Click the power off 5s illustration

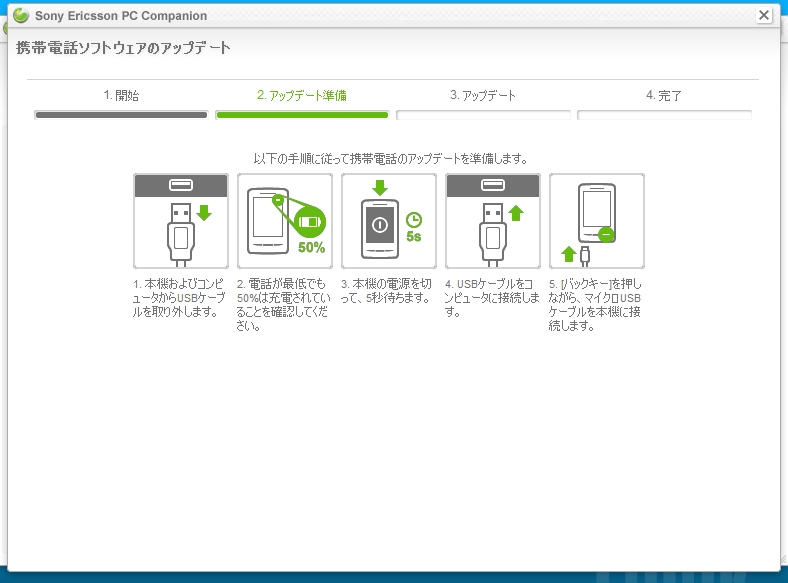click(x=389, y=221)
